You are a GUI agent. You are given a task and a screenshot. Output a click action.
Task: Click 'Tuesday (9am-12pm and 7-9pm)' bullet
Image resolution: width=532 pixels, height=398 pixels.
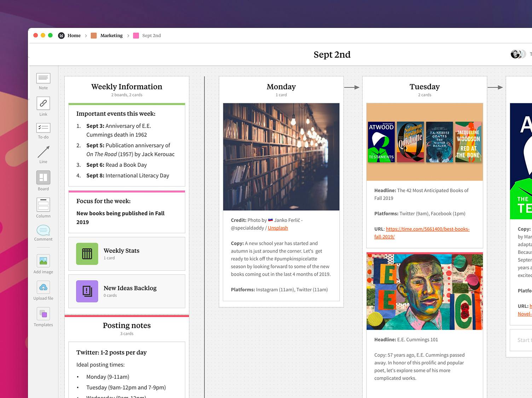126,387
